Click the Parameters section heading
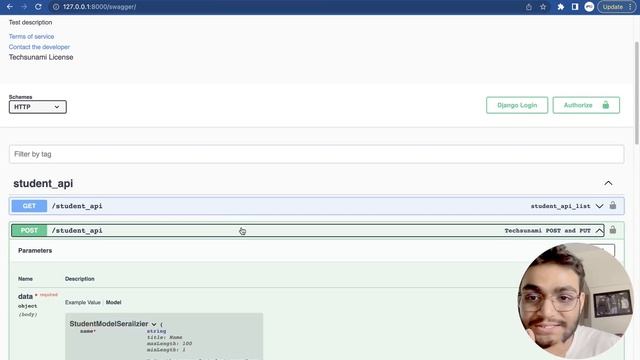Image resolution: width=640 pixels, height=360 pixels. [35, 251]
